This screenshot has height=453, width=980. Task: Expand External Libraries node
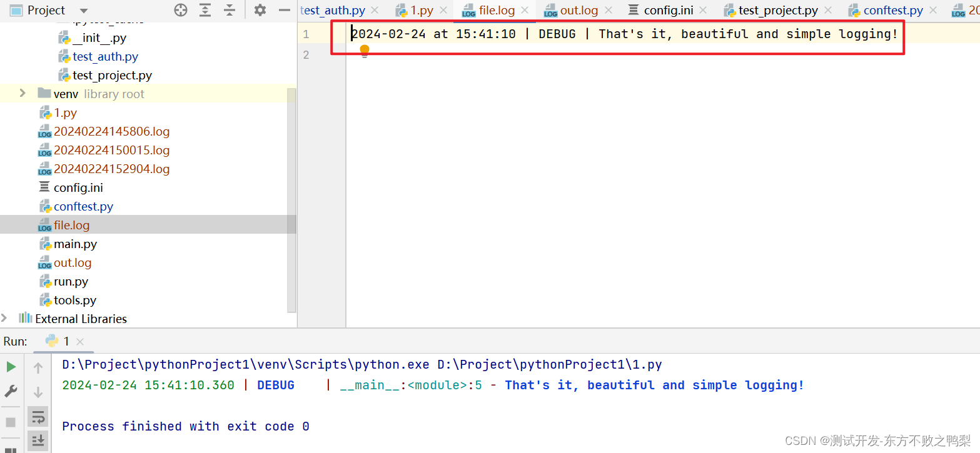(x=4, y=318)
